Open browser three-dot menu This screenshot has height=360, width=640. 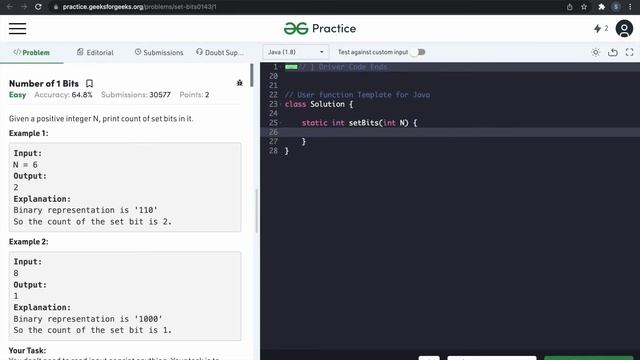point(630,7)
